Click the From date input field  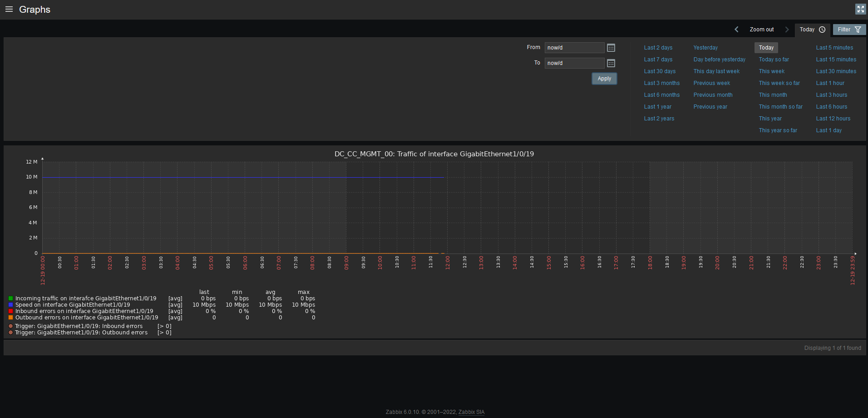pos(574,48)
